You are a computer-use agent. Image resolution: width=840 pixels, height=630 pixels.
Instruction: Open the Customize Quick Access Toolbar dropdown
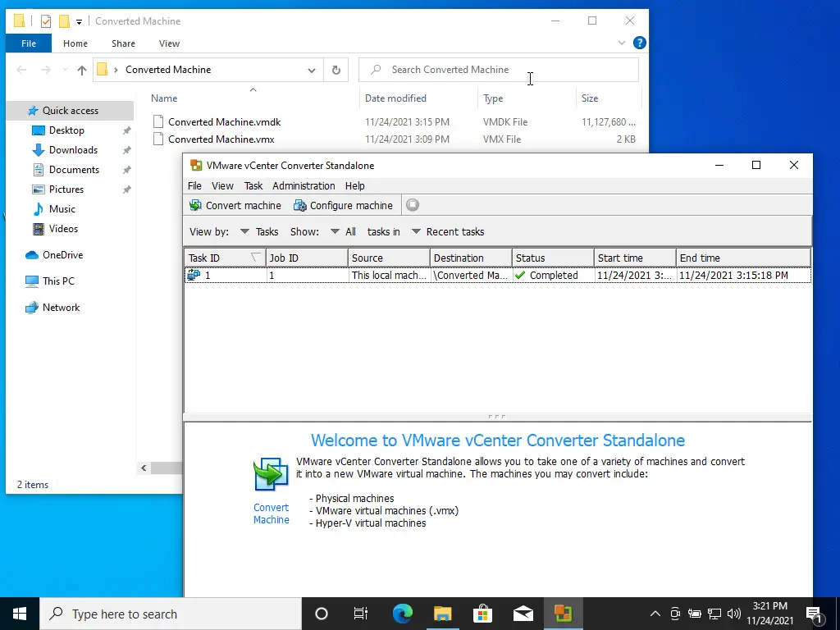[x=79, y=21]
